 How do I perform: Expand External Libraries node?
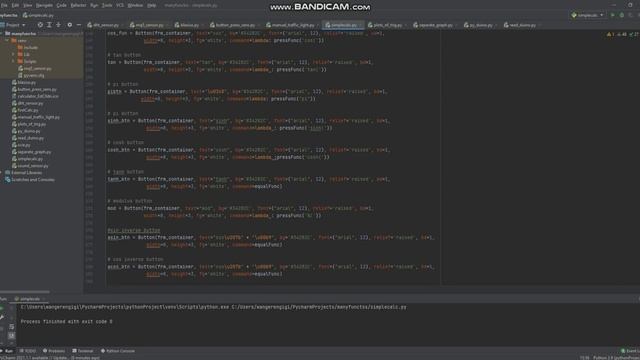tap(2, 173)
